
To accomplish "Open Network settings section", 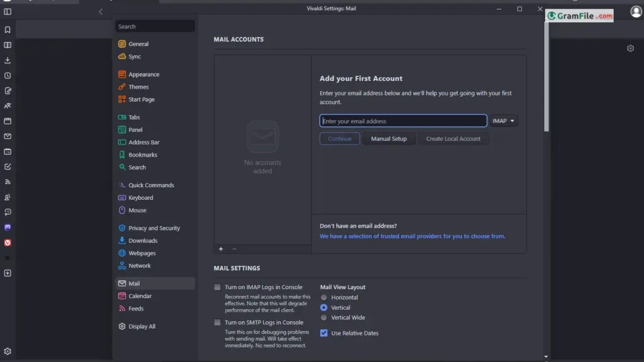I will 155,266.
